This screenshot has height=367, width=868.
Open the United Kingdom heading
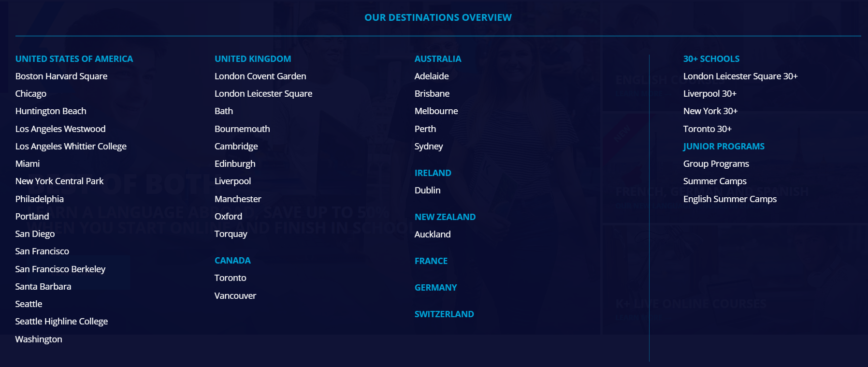click(x=253, y=59)
